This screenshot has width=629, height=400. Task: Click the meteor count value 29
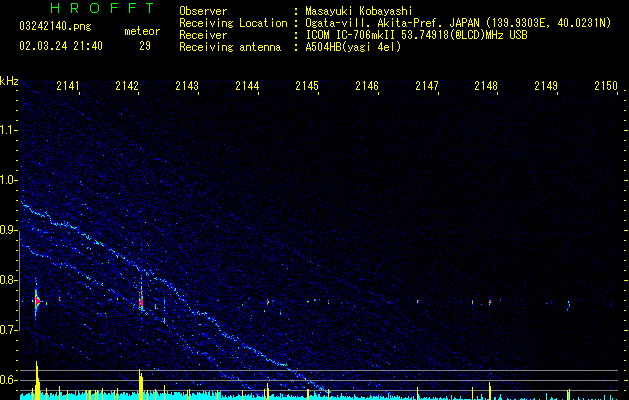pyautogui.click(x=145, y=46)
